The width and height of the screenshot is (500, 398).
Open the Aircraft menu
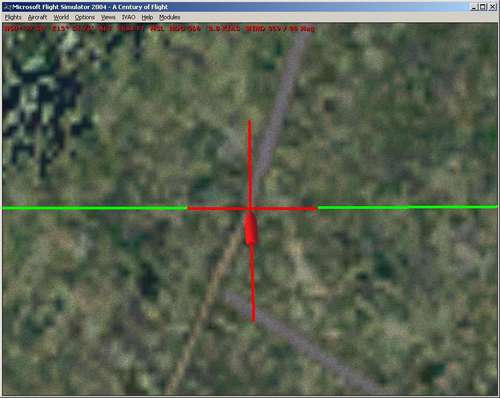pos(37,17)
